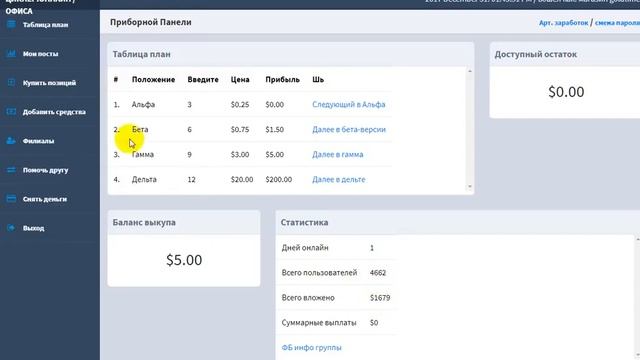Click the Филиалы people icon
Screen dimensions: 640x360
pos(11,141)
